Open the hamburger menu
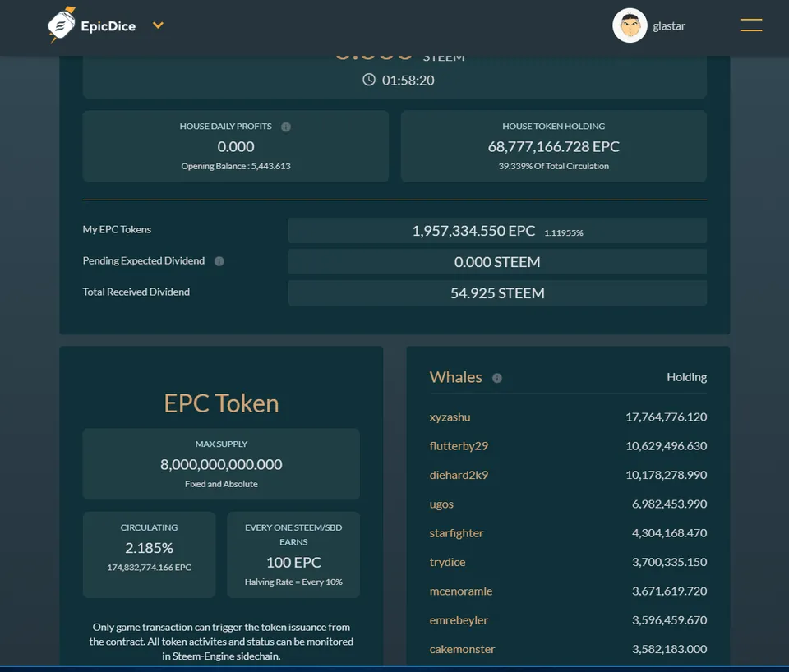The width and height of the screenshot is (789, 672). pos(750,25)
